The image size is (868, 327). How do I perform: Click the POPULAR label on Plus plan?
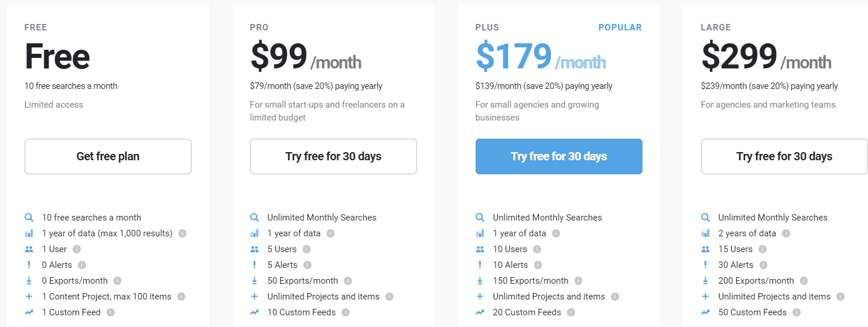620,27
